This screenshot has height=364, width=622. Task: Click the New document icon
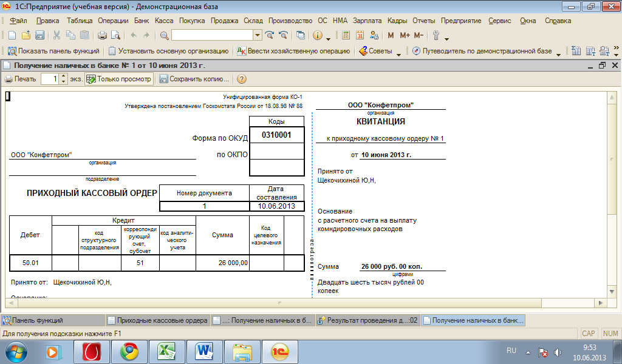[12, 35]
